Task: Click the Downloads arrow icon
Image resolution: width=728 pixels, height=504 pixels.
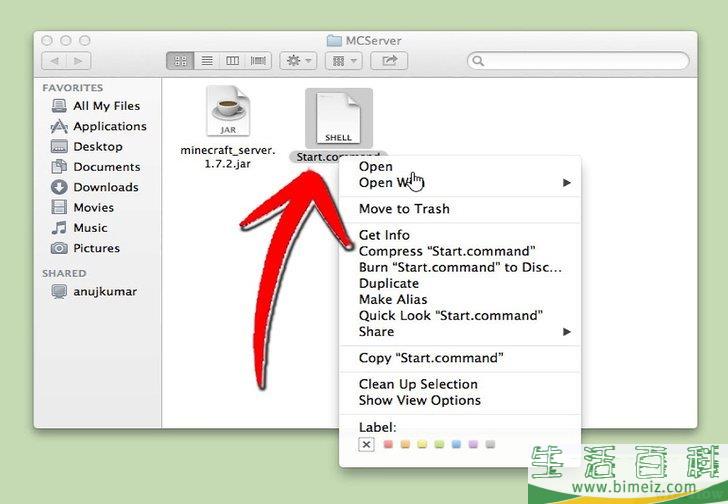Action: 59,187
